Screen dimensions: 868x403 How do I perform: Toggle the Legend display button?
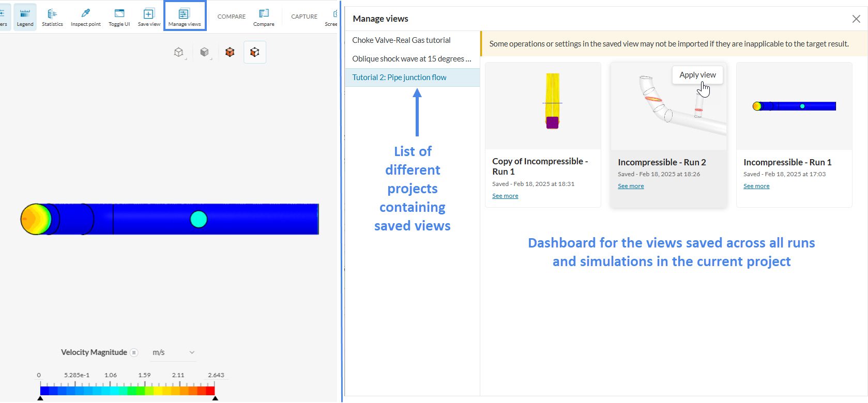click(x=25, y=17)
